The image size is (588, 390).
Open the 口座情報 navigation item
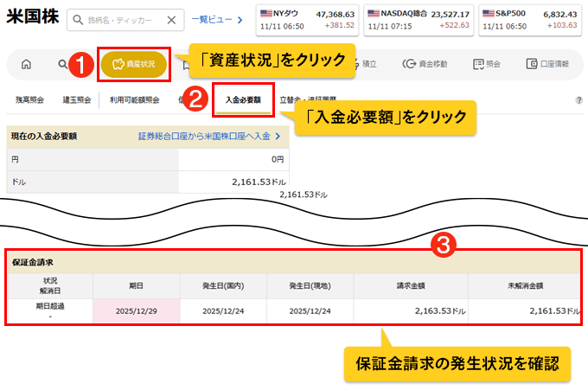[547, 64]
